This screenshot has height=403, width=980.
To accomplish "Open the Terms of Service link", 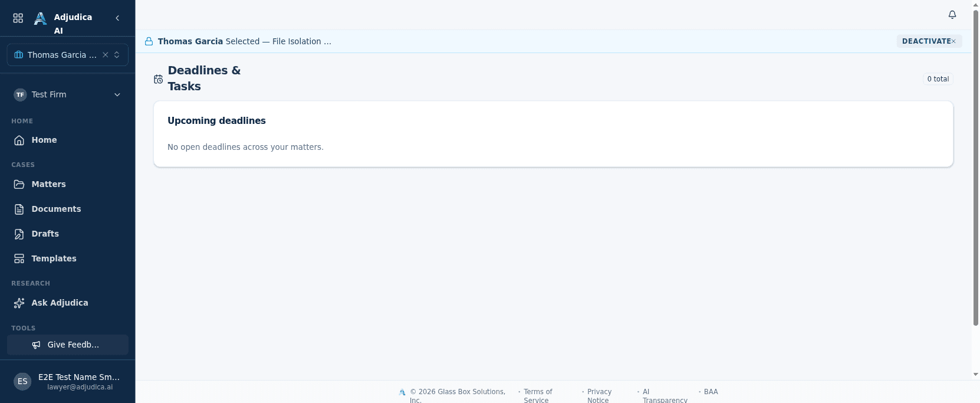I will pyautogui.click(x=538, y=396).
